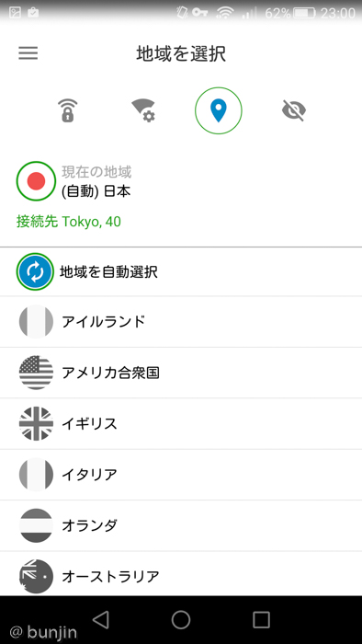The height and width of the screenshot is (644, 362).
Task: Tap the Australia flag icon
Action: [x=36, y=576]
